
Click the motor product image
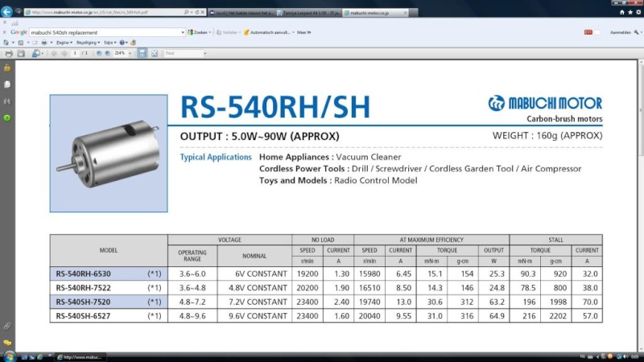point(109,153)
